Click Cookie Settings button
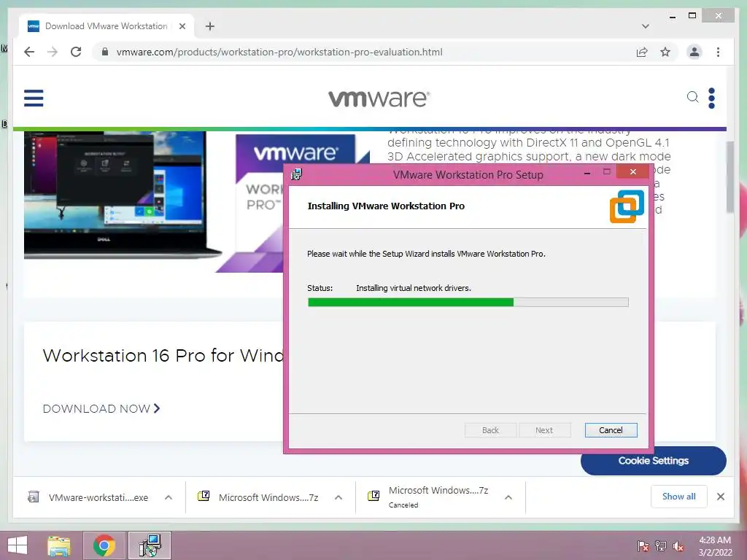 pos(653,461)
